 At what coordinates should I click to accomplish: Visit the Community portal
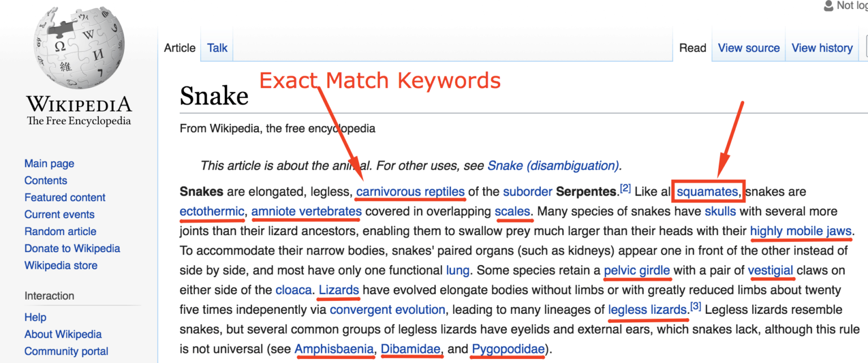(66, 351)
